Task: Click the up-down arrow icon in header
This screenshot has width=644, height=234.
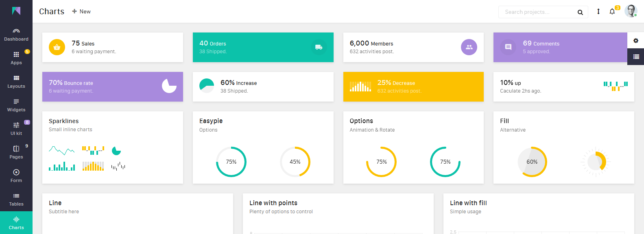Action: coord(598,12)
